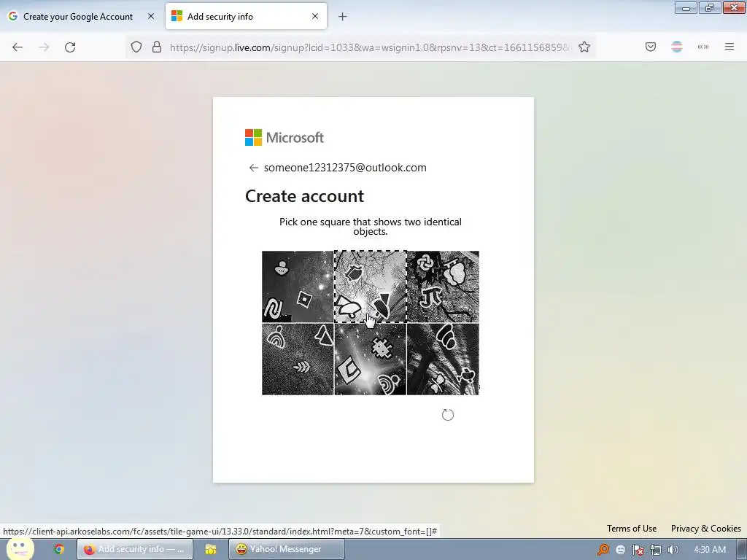Pick bottom-middle puzzle square
747x560 pixels.
(x=370, y=359)
